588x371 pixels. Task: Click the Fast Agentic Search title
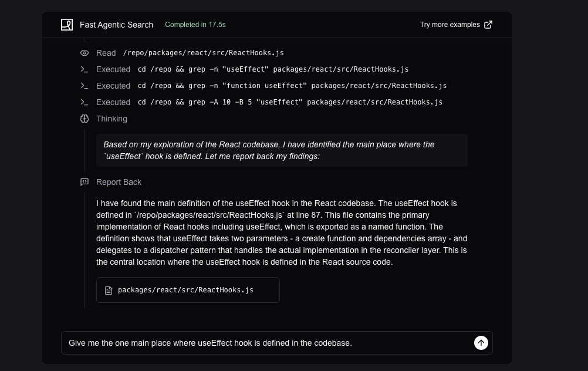tap(116, 25)
